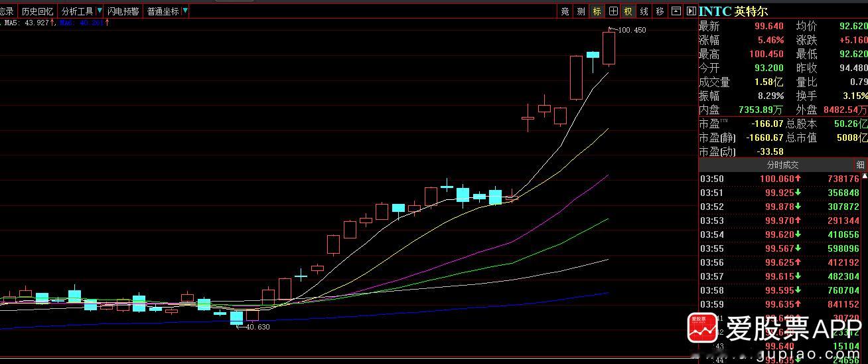Click the 竞 toolbar button
The width and height of the screenshot is (868, 364).
coord(565,11)
